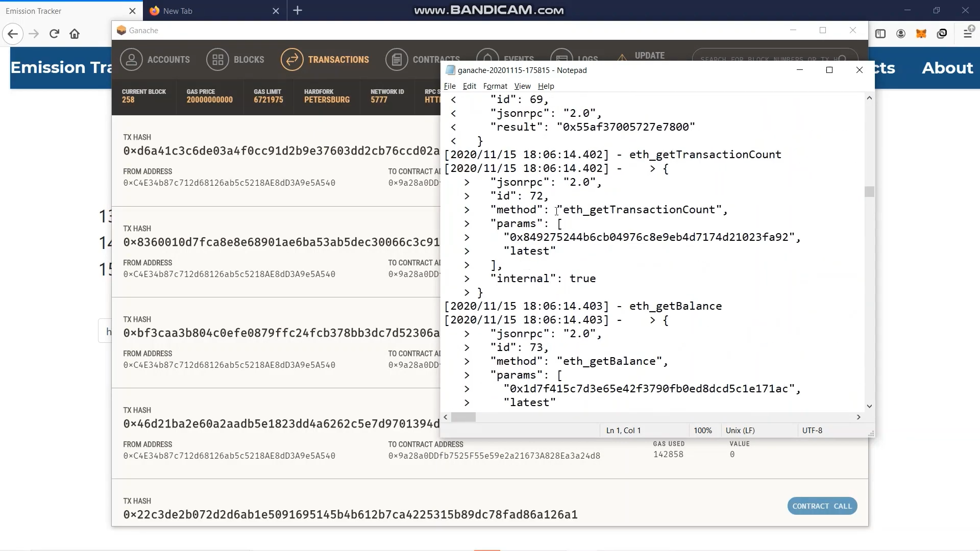
Task: Open the Blocks view icon
Action: tap(218, 60)
